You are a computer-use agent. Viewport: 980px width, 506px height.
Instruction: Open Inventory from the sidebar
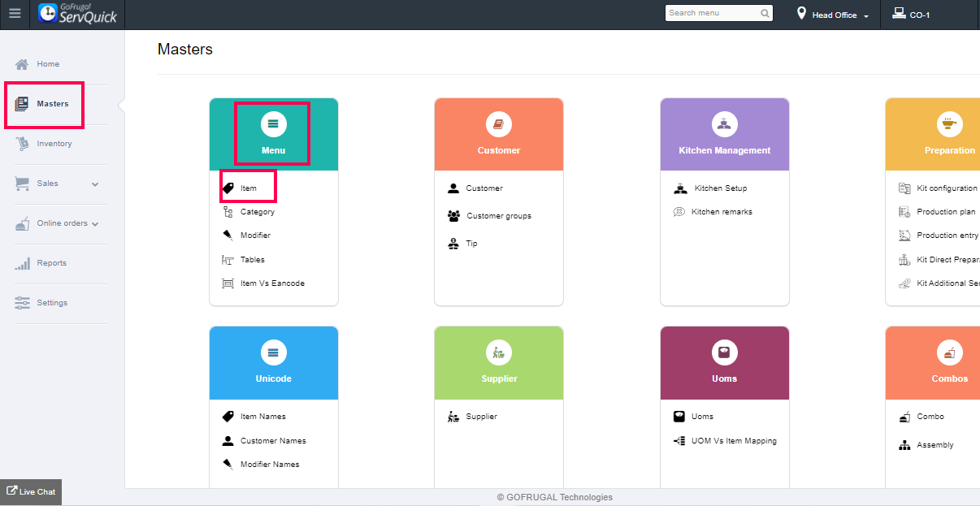tap(54, 144)
